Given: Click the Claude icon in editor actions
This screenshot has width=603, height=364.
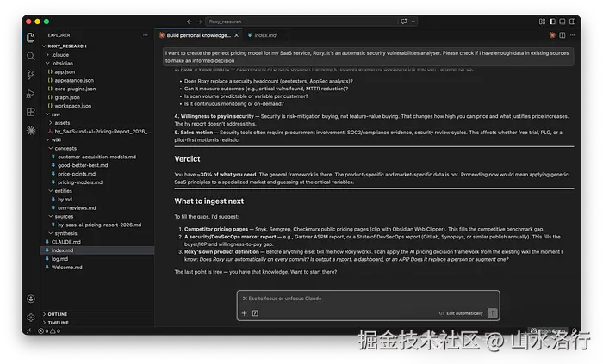Looking at the screenshot, I should (x=552, y=35).
